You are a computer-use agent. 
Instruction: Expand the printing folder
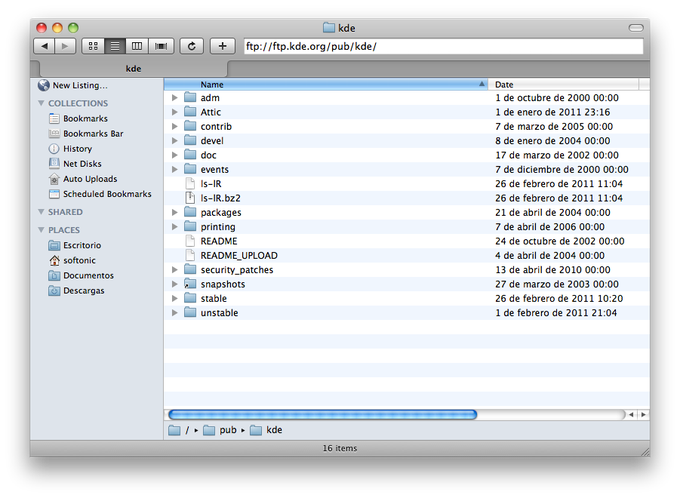[x=174, y=226]
